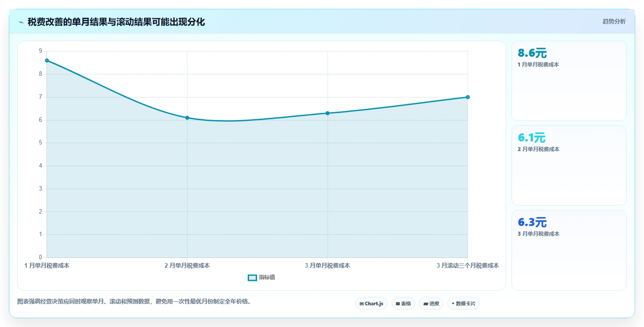Select the Chart.js tag button

point(371,304)
